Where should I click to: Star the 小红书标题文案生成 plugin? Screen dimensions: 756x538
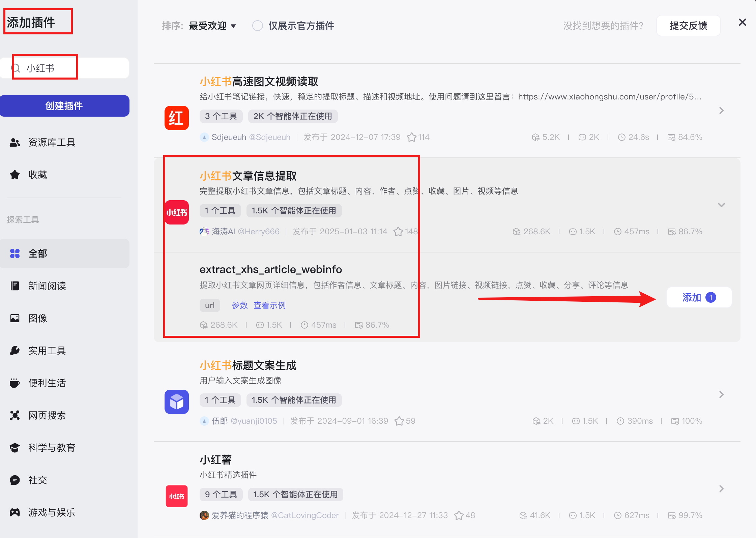coord(400,421)
